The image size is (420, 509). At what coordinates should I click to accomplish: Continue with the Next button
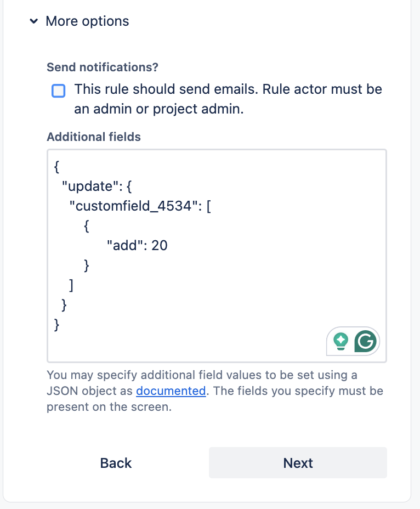pos(298,462)
